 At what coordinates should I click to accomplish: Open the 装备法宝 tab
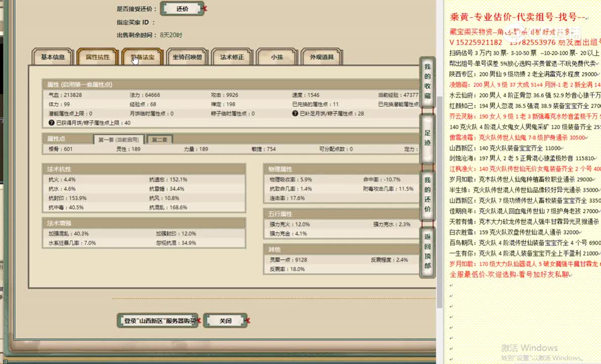tap(142, 57)
